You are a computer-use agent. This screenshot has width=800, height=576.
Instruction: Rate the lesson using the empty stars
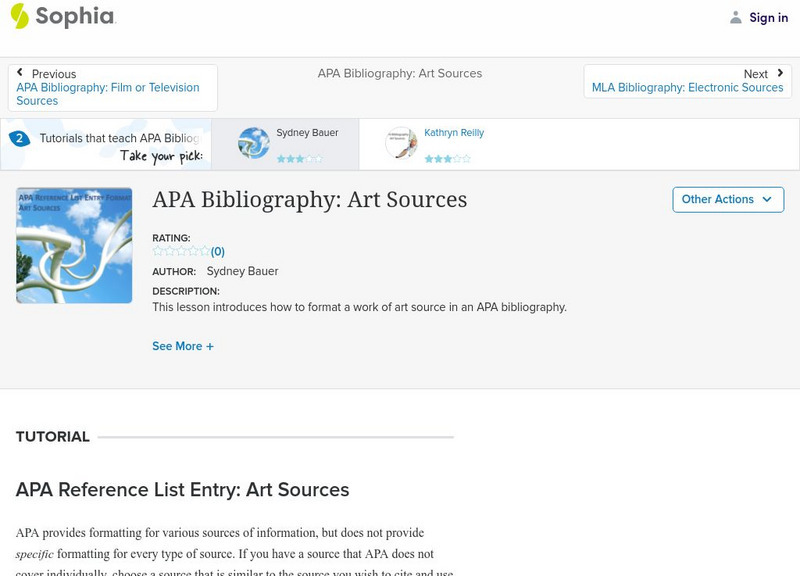[181, 251]
